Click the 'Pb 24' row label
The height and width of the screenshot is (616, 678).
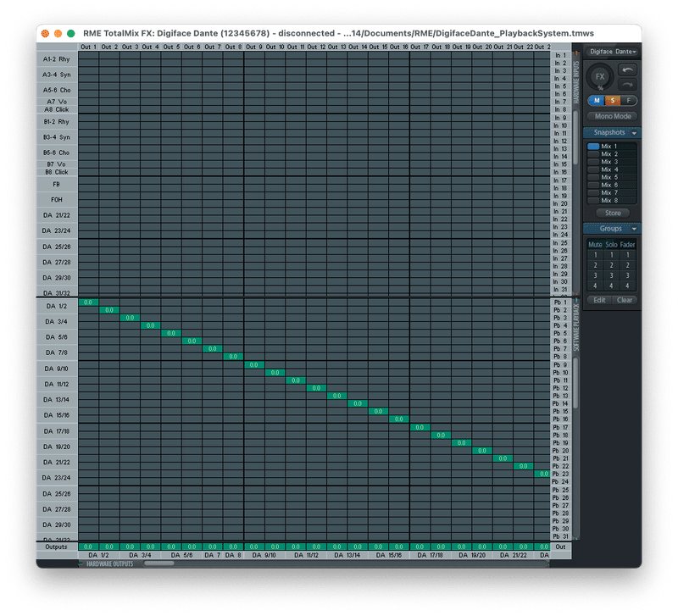point(560,481)
